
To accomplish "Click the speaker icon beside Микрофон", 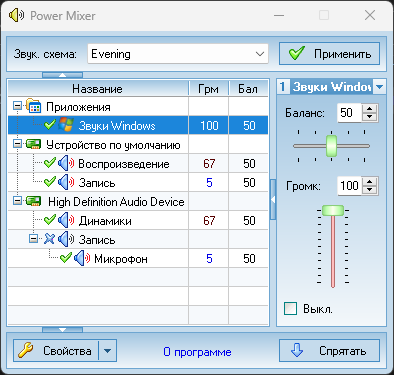I will pos(82,258).
